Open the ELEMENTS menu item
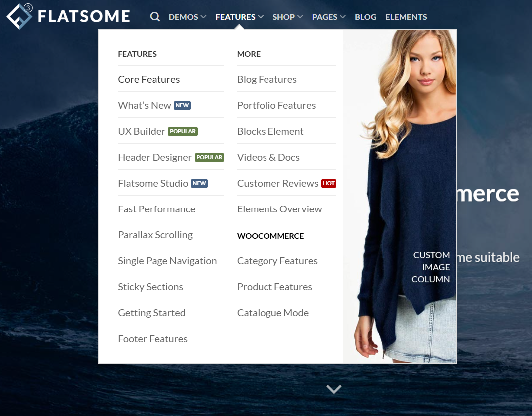The height and width of the screenshot is (416, 532). click(406, 16)
